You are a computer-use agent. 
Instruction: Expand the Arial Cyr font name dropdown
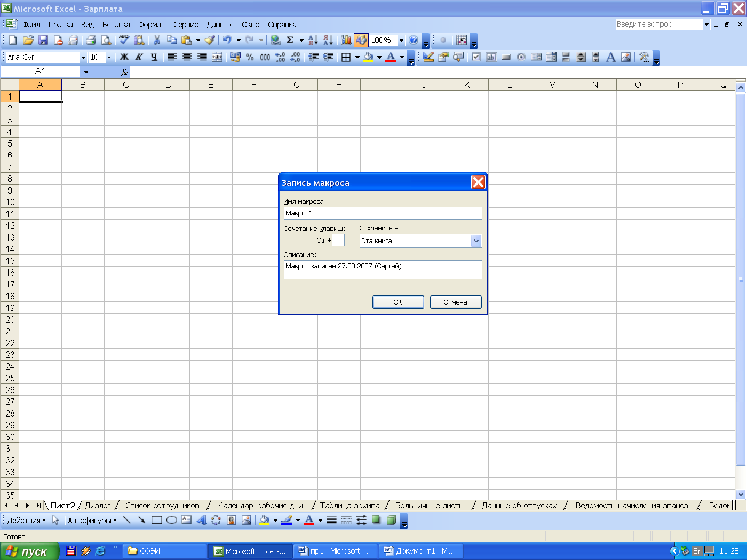click(83, 57)
